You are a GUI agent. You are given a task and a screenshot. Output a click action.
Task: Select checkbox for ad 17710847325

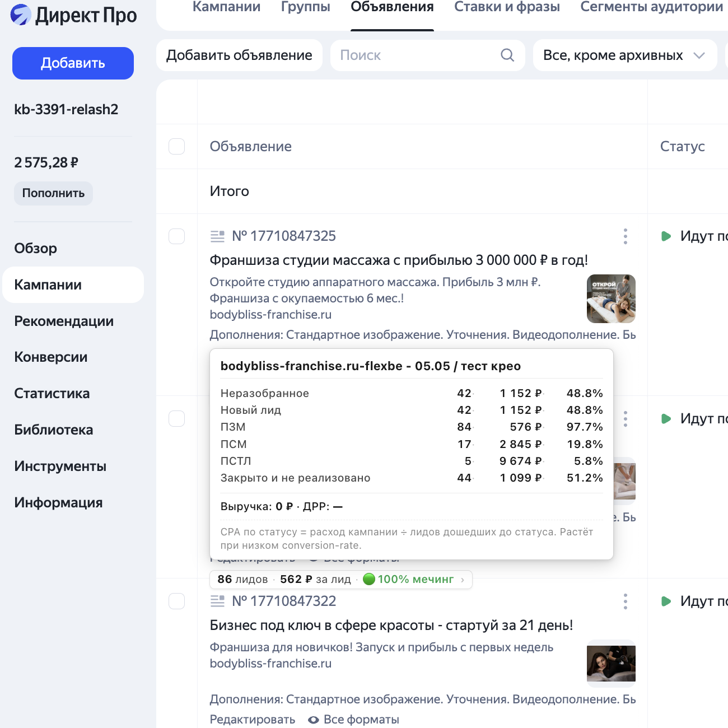coord(177,236)
